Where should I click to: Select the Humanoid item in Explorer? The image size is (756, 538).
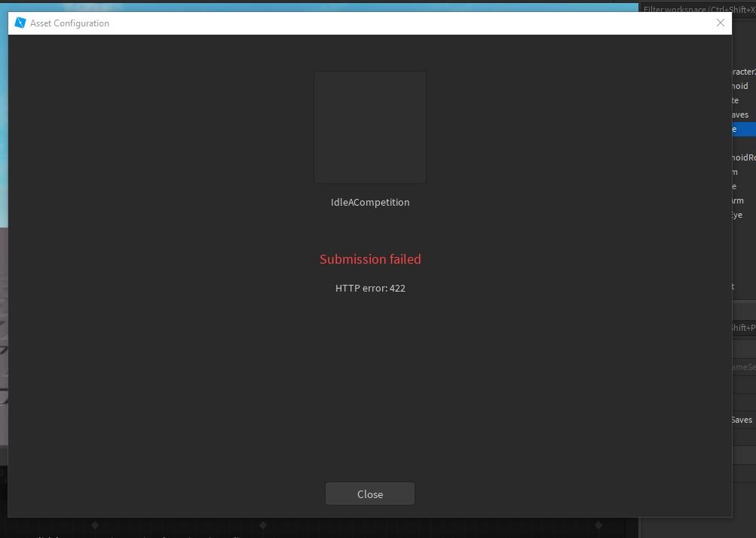[x=740, y=86]
